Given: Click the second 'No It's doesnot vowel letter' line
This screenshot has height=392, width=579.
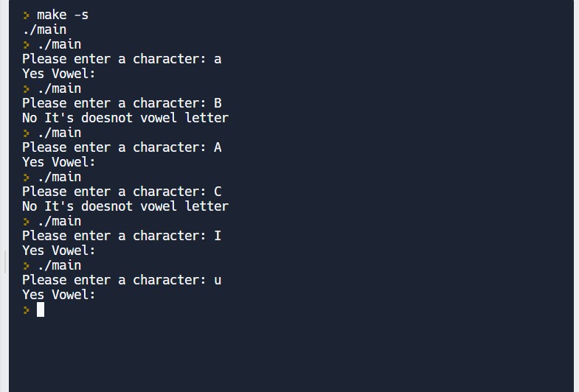Looking at the screenshot, I should (125, 206).
